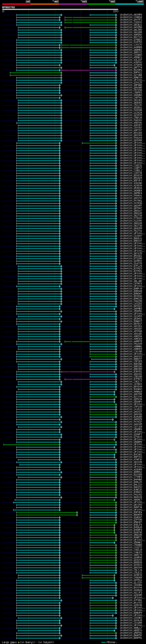146x644 pixels.
Task: Click label UniRef100_C4Q089
Action: 131,578
